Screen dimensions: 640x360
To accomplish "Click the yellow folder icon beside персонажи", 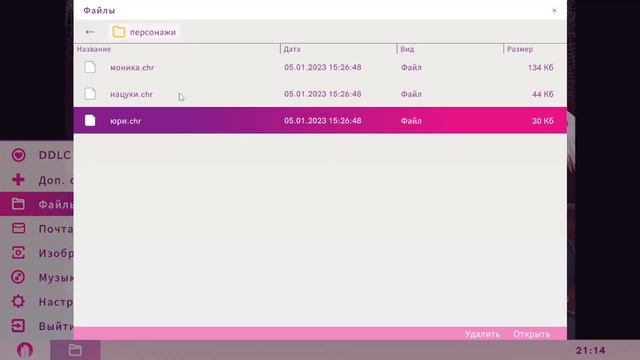I will point(119,32).
